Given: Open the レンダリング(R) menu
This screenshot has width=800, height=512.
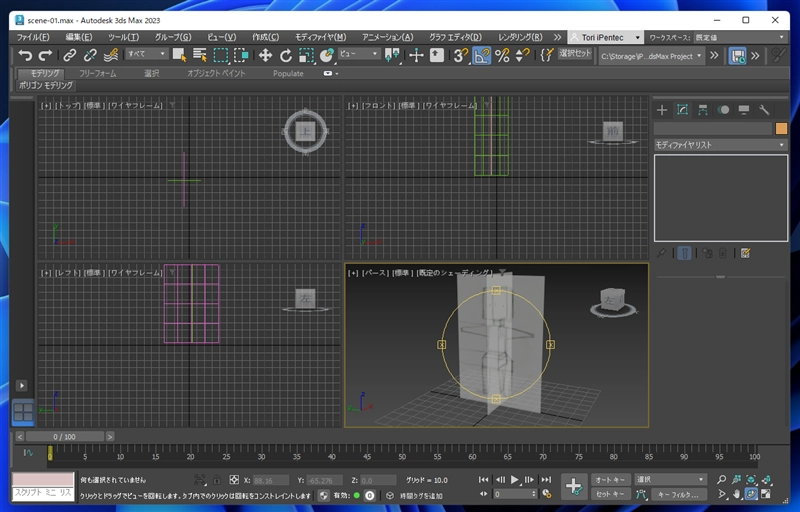Looking at the screenshot, I should pos(520,37).
